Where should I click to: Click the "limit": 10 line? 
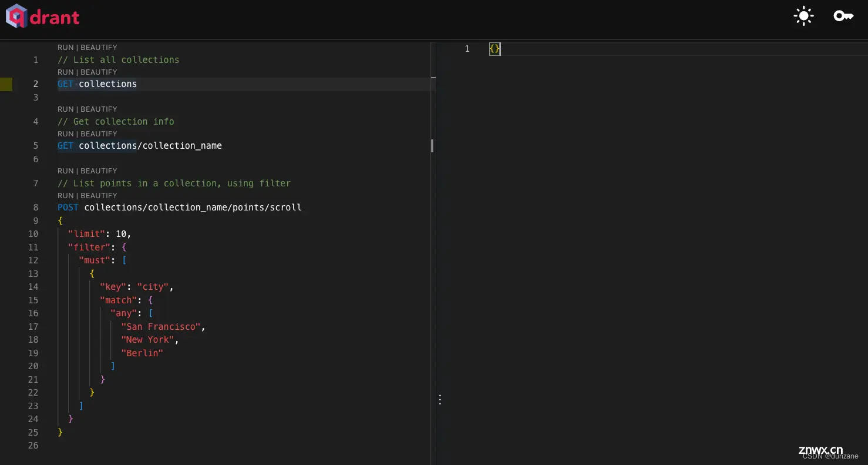(99, 234)
